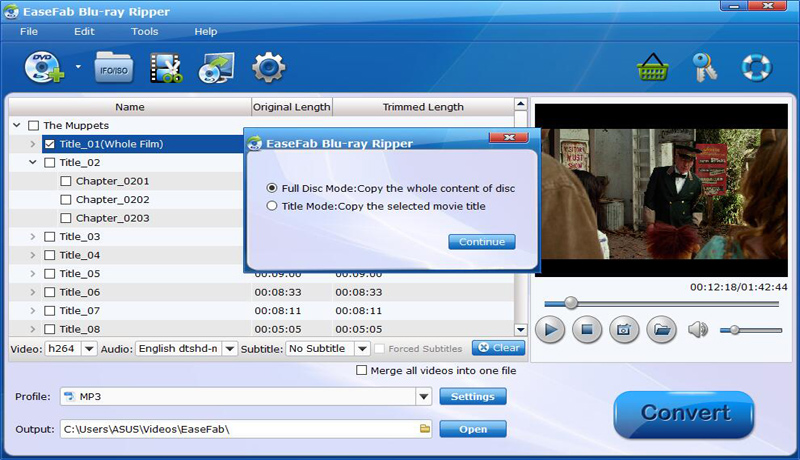Expand the Title_03 node
The height and width of the screenshot is (460, 800).
[x=33, y=237]
